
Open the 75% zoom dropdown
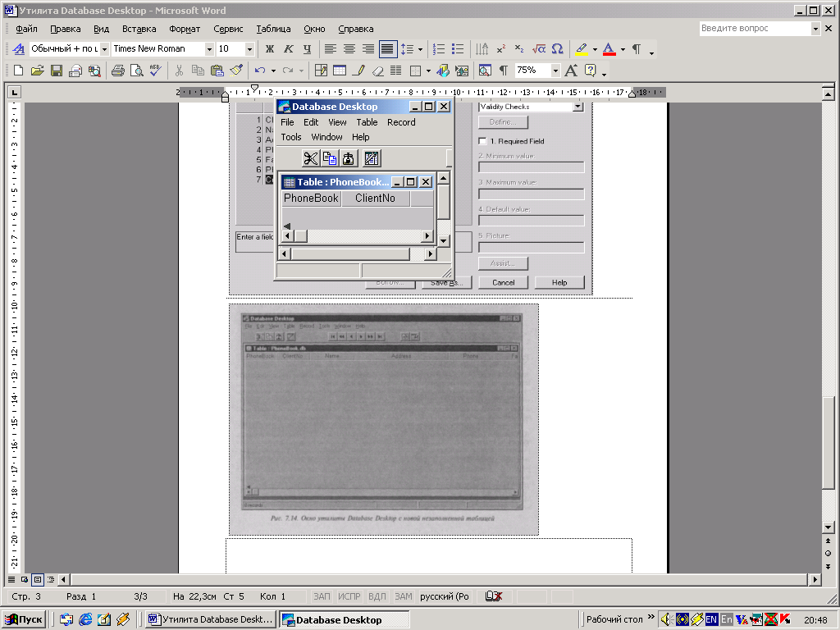[555, 71]
